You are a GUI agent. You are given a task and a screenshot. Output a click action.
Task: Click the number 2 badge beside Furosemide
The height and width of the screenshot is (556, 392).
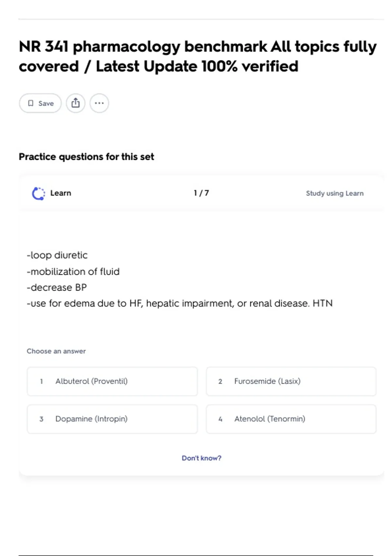point(220,381)
